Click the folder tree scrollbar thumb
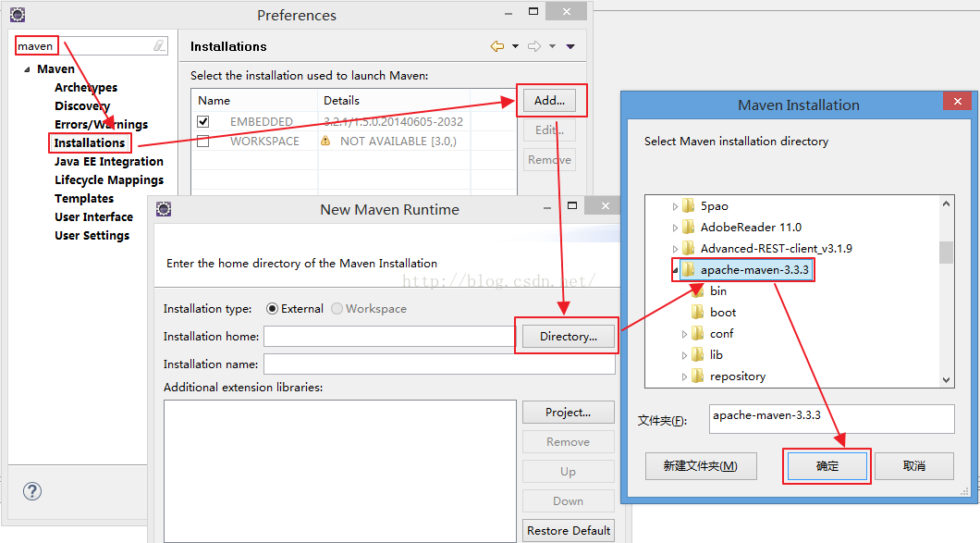Screen dimensions: 980x543 click(x=946, y=253)
